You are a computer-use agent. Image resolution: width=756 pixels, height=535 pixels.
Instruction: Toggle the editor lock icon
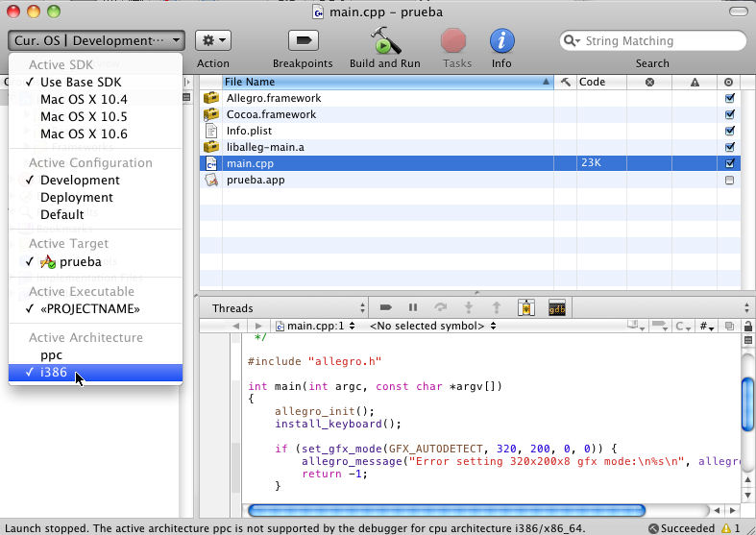pyautogui.click(x=748, y=326)
